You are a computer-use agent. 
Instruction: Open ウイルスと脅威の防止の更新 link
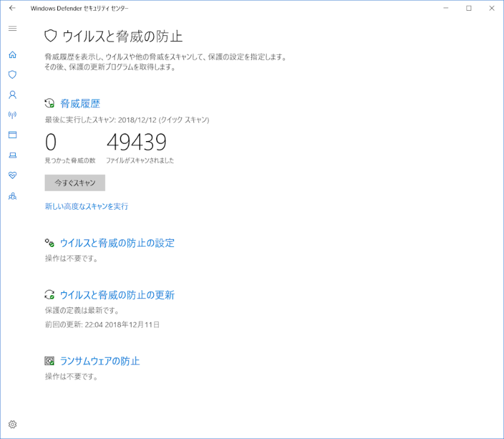pos(117,295)
